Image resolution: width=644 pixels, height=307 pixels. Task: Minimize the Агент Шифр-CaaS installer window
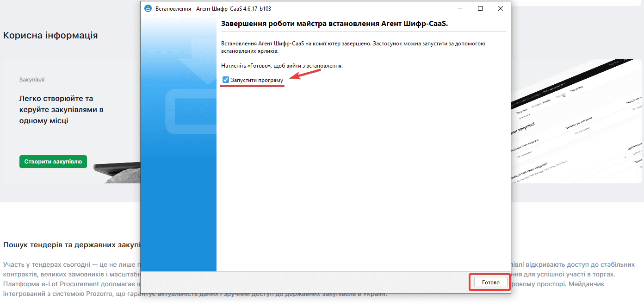pyautogui.click(x=459, y=8)
